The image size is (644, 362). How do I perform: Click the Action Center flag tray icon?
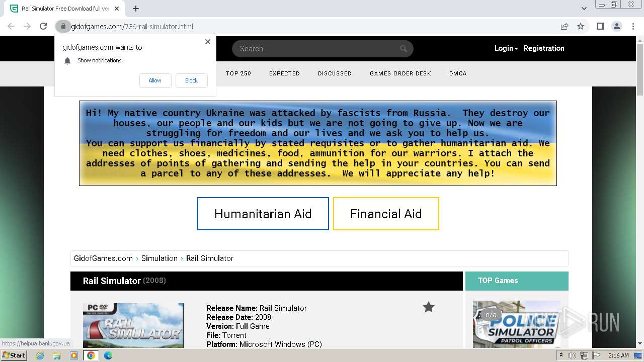596,355
